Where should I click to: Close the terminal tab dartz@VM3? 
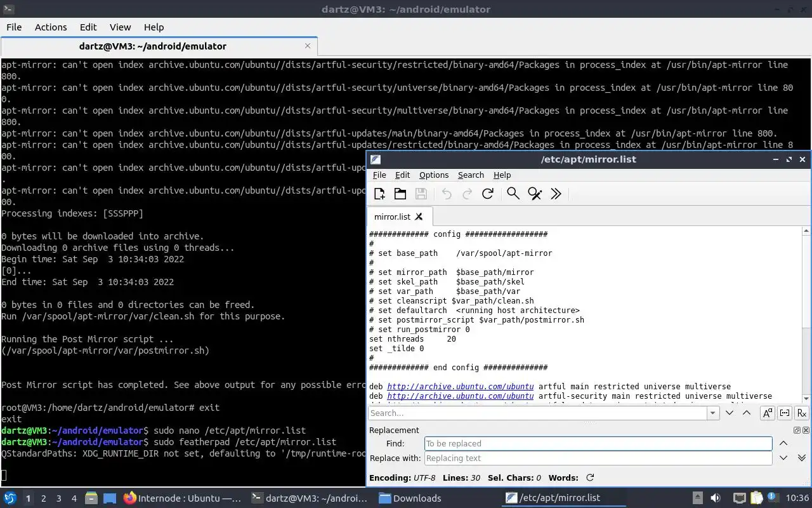(308, 46)
